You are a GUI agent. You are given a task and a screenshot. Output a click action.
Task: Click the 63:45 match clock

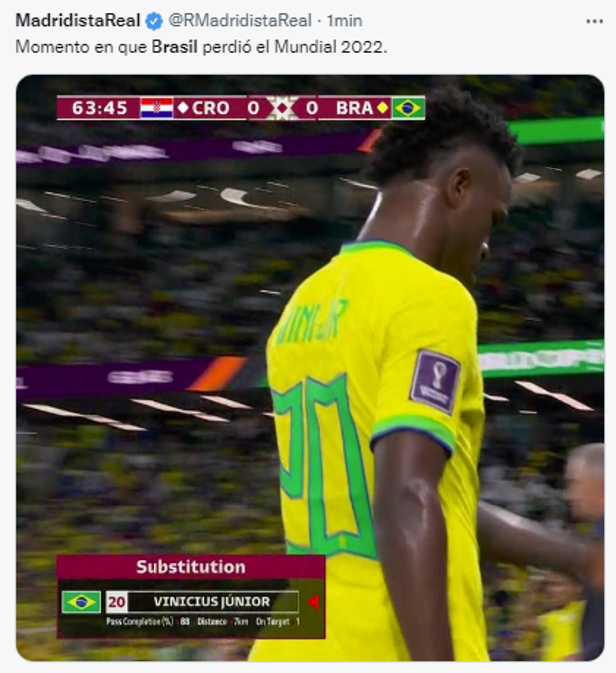tap(99, 108)
